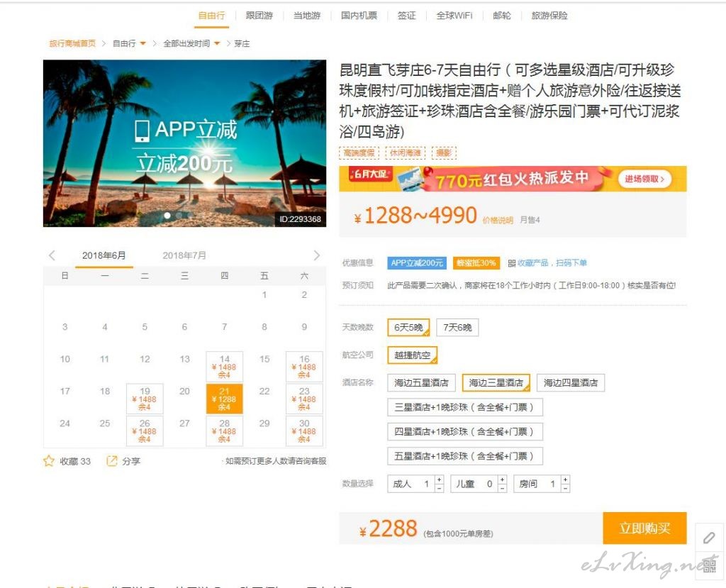The width and height of the screenshot is (726, 588).
Task: Click the APP立减200元 promo tag
Action: 417,263
